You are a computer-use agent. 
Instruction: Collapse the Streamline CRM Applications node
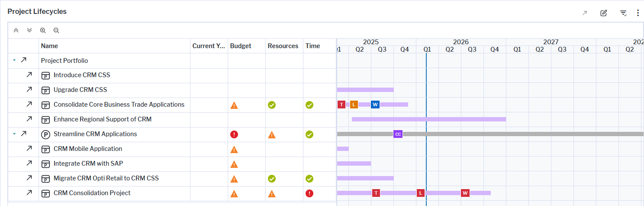coord(14,134)
